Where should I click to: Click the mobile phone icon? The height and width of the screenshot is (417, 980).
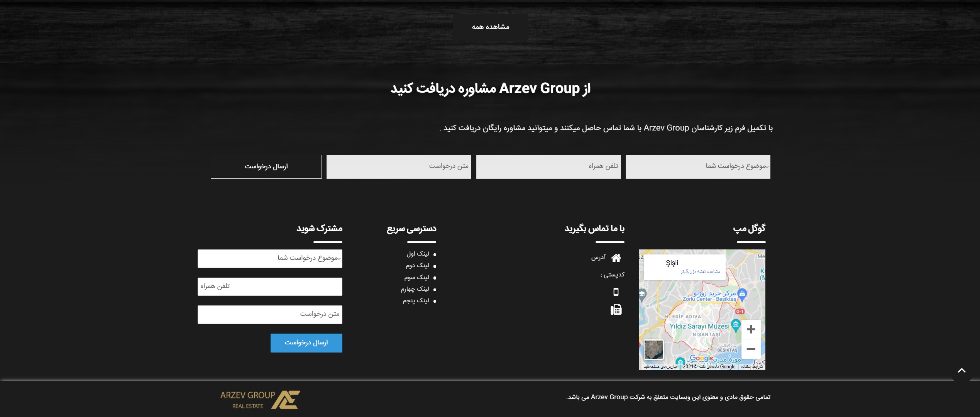[616, 292]
